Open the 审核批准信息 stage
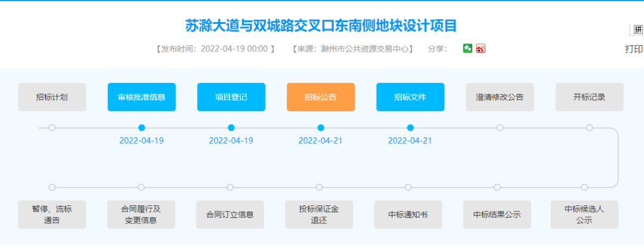Image resolution: width=644 pixels, height=252 pixels. [x=142, y=97]
